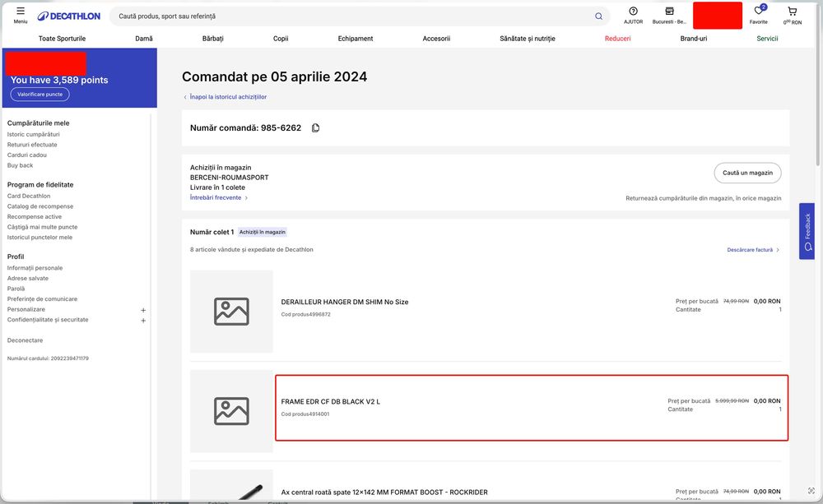Open Preferințe de comunicare
Image resolution: width=823 pixels, height=504 pixels.
tap(42, 299)
